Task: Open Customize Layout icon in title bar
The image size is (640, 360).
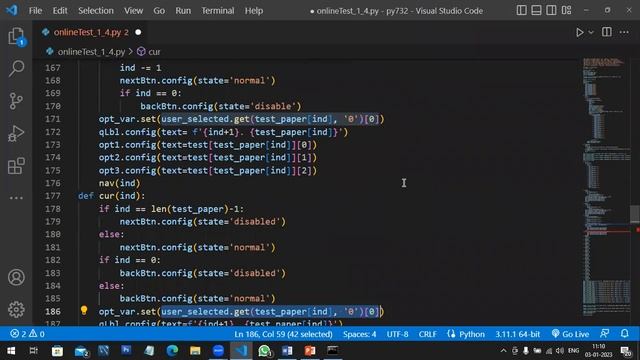Action: tap(566, 10)
